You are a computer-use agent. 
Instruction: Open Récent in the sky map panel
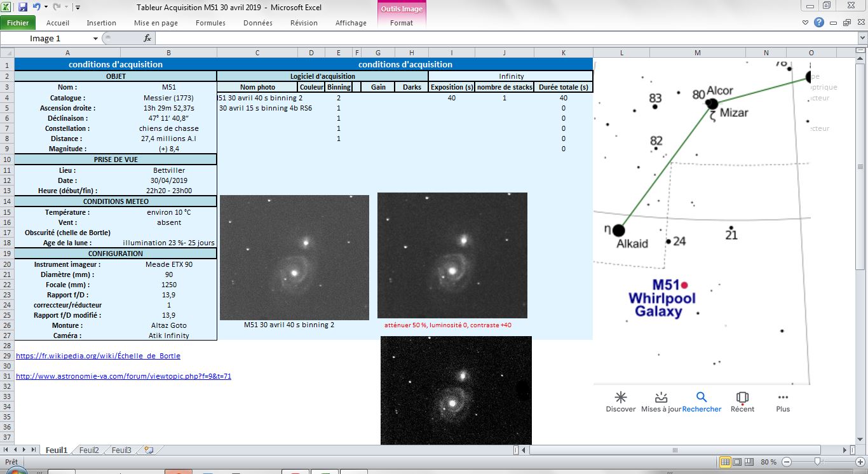742,400
